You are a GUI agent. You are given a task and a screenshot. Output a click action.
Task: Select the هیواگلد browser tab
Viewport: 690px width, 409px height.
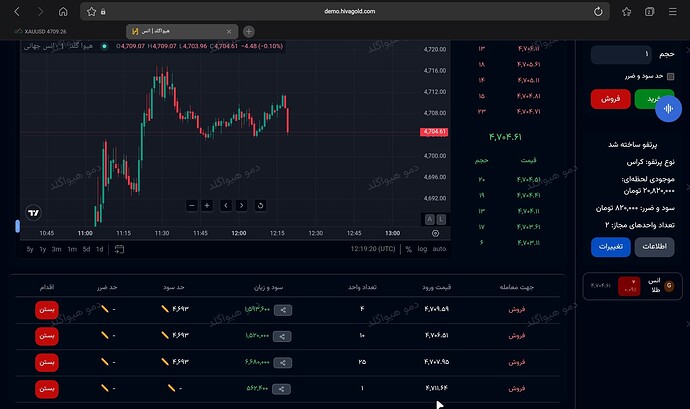click(182, 31)
